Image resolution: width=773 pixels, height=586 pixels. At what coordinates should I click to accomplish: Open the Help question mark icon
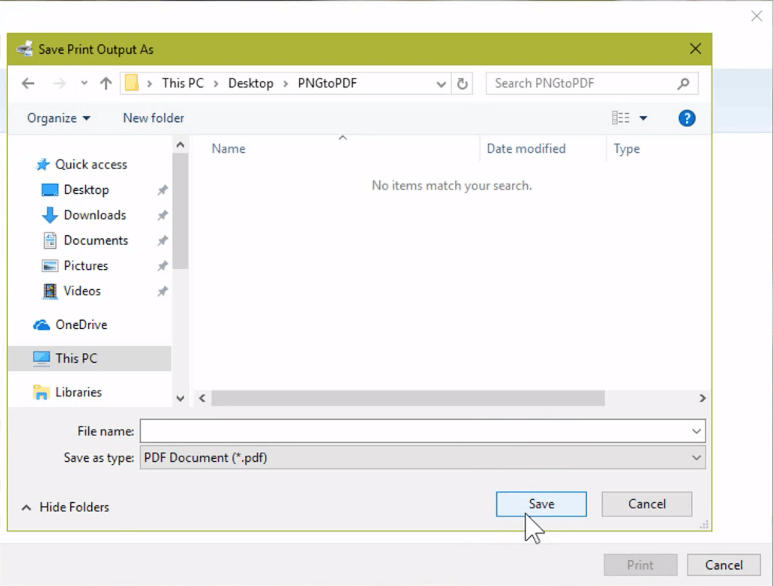click(687, 118)
